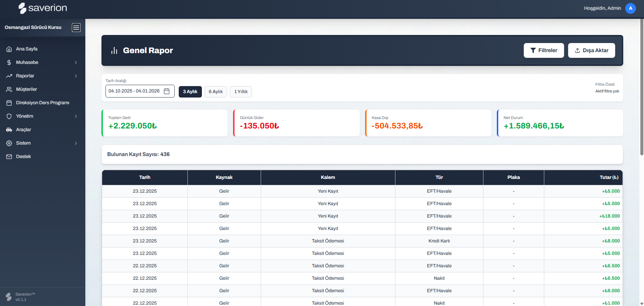The width and height of the screenshot is (644, 306).
Task: Select the 3 Aylık period option
Action: (190, 92)
